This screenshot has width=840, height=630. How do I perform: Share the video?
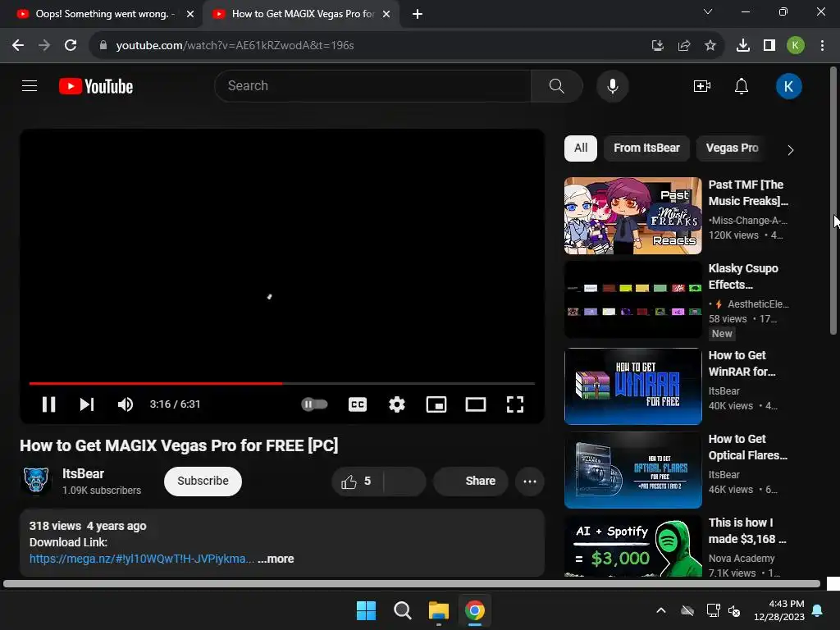471,481
